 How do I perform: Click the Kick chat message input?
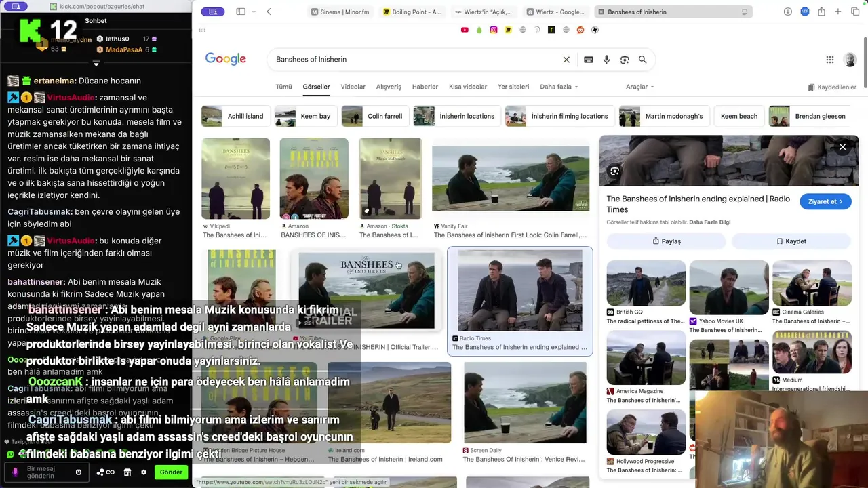pyautogui.click(x=46, y=472)
